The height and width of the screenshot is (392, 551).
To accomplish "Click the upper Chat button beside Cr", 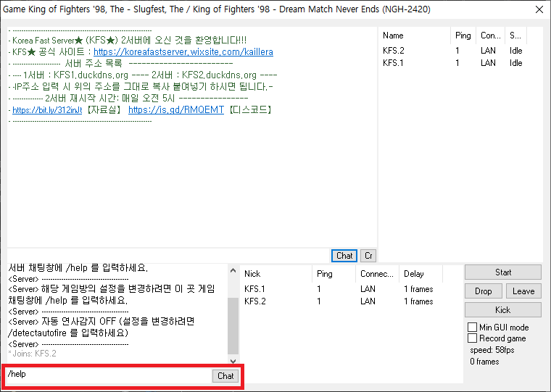I will click(344, 256).
